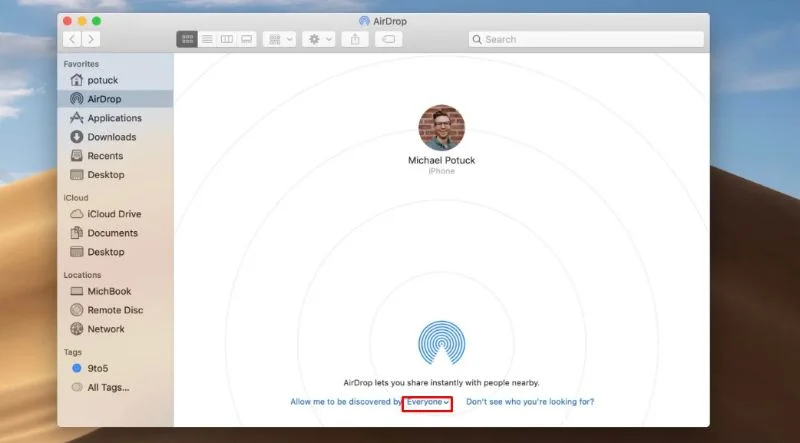The image size is (800, 443).
Task: Click the Search field
Action: pos(586,39)
